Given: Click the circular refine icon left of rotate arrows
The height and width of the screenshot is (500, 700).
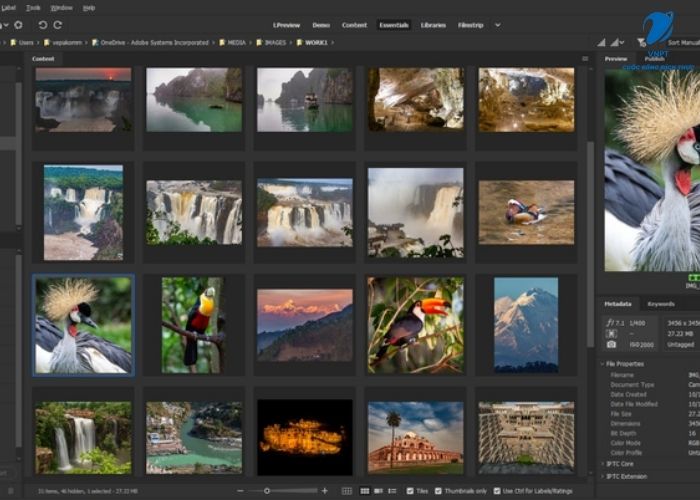Looking at the screenshot, I should pos(18,25).
